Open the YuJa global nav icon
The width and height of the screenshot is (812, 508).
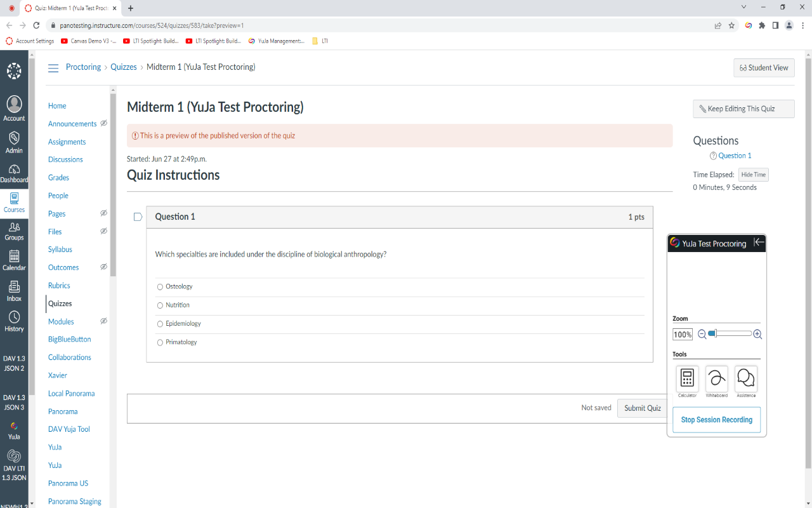pos(14,431)
